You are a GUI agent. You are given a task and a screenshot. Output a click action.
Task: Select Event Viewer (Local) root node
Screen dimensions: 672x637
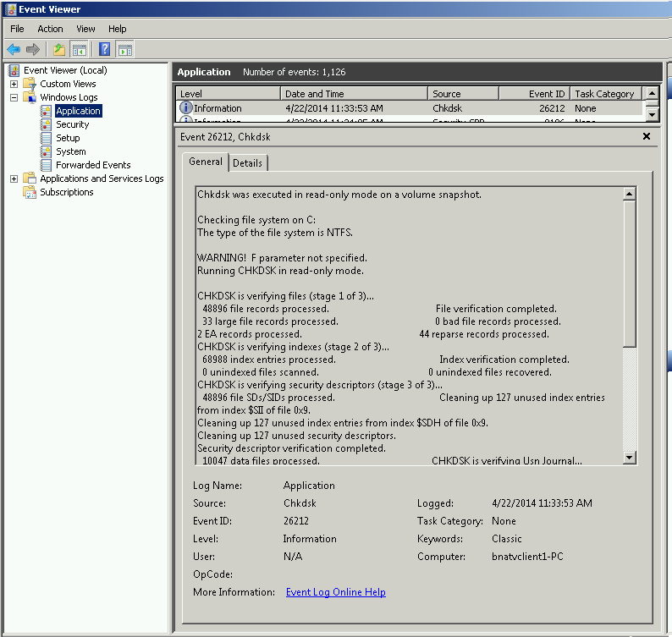65,70
